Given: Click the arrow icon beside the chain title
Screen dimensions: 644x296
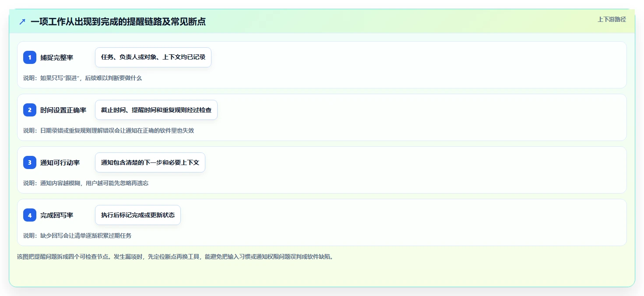Looking at the screenshot, I should [x=22, y=21].
